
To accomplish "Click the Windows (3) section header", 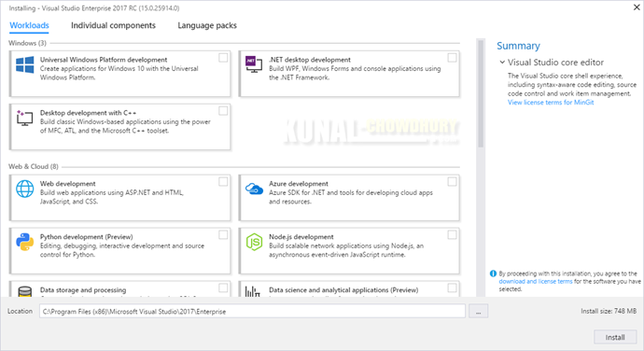I will (27, 43).
